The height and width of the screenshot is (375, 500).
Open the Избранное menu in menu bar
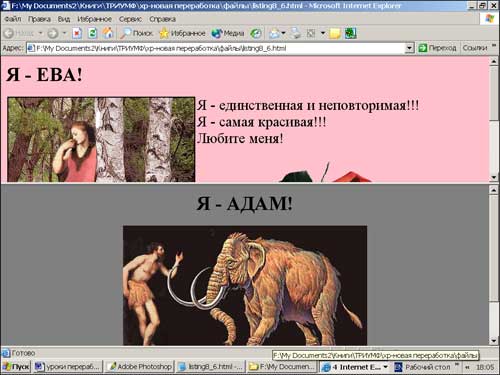[94, 19]
